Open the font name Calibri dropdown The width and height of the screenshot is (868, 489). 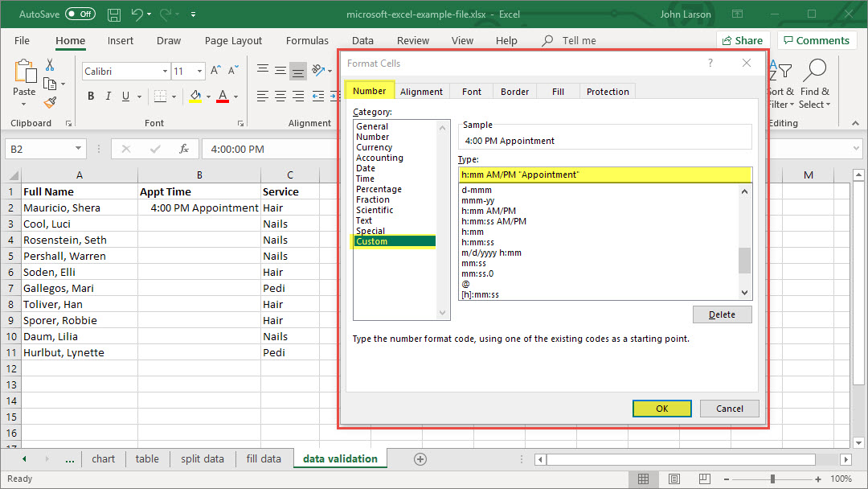tap(165, 72)
